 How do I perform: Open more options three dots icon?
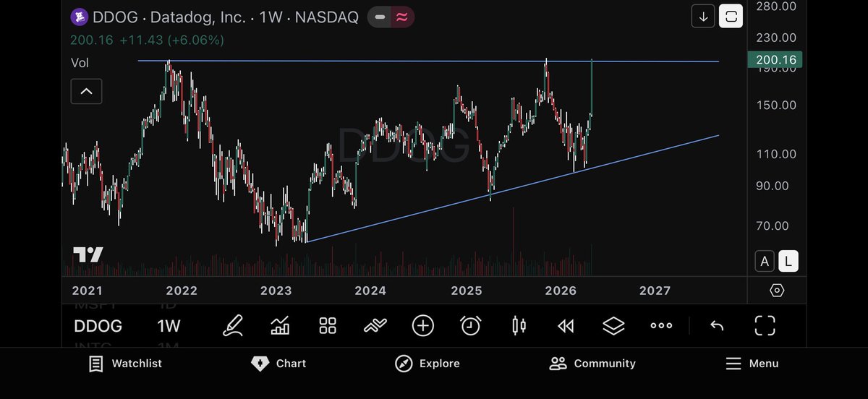coord(661,326)
